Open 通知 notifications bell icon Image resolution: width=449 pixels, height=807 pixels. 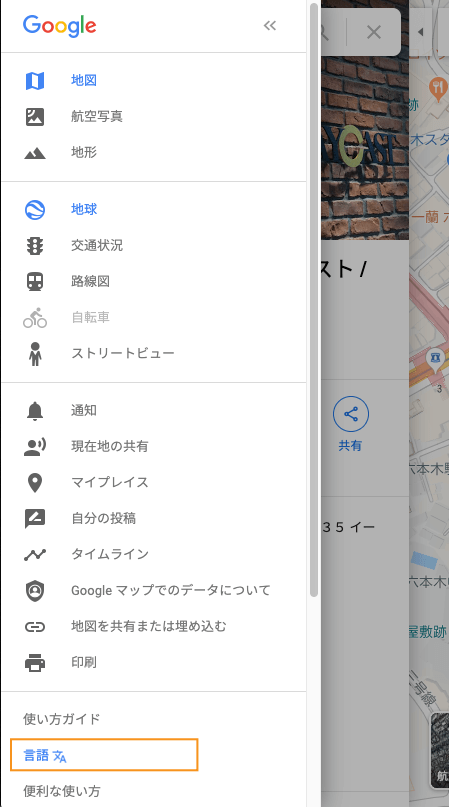(35, 411)
